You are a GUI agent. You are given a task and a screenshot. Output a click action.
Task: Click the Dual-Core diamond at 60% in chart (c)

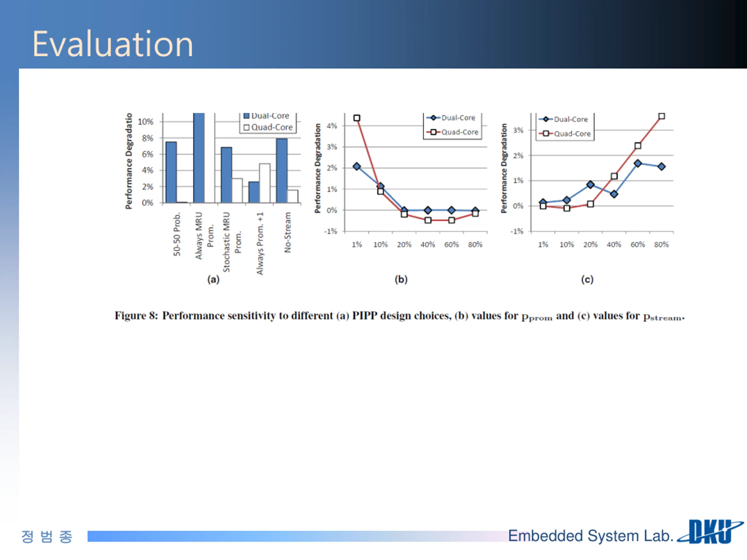[638, 163]
